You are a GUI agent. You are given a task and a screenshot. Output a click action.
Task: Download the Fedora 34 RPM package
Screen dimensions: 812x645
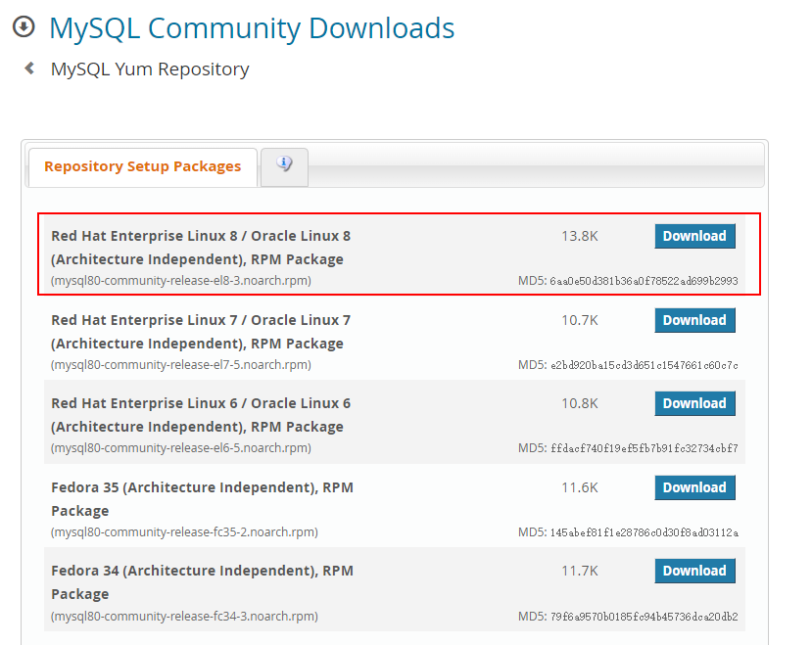694,571
